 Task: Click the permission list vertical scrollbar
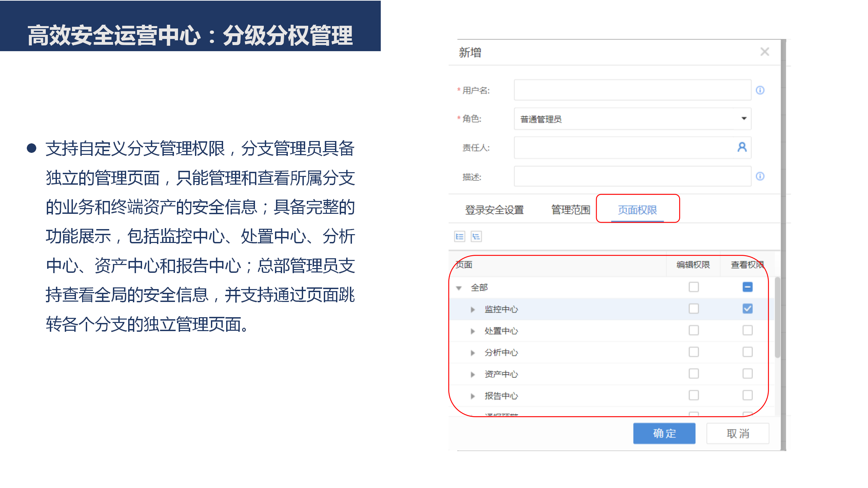click(777, 318)
